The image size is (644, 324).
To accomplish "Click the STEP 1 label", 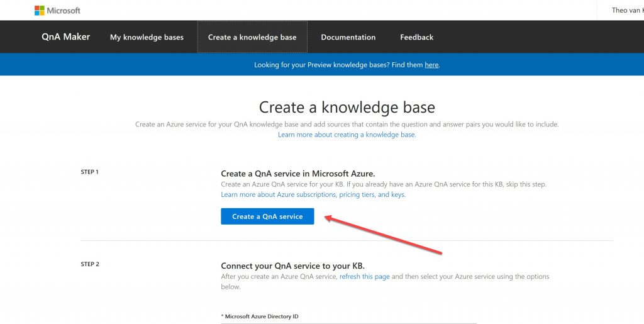I will click(90, 172).
